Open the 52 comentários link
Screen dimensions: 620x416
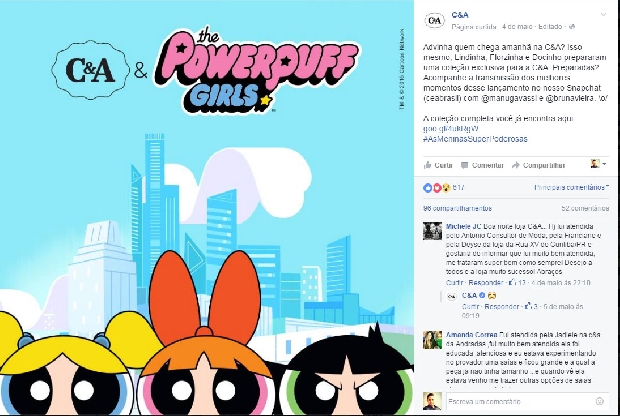pyautogui.click(x=585, y=208)
